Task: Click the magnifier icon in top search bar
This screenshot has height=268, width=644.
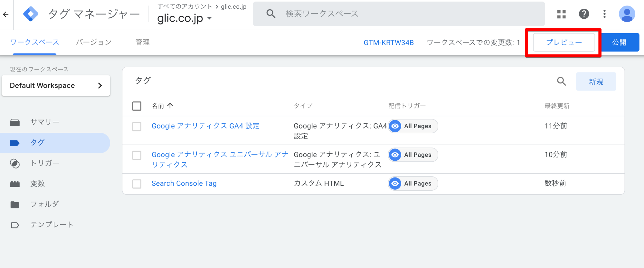Action: click(271, 14)
